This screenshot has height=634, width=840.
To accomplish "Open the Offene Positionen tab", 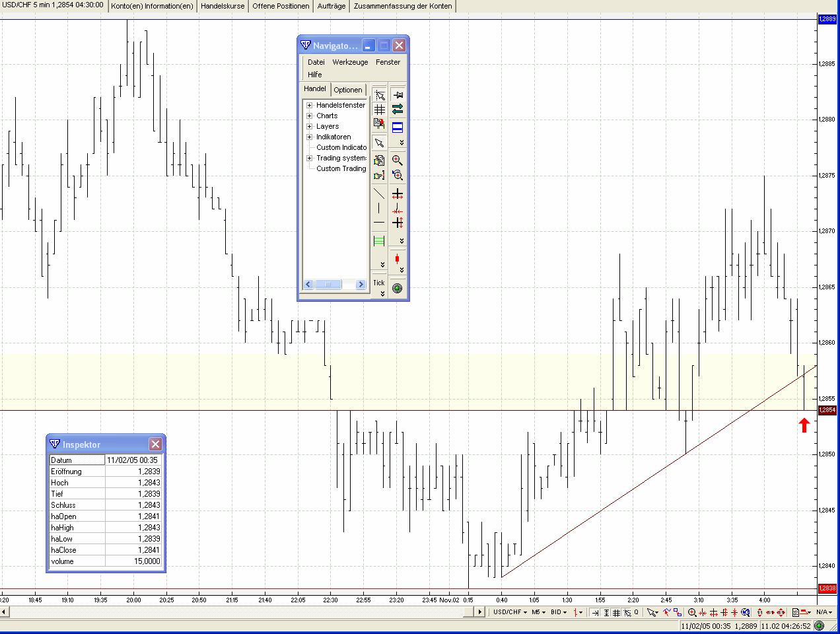I will (x=281, y=6).
